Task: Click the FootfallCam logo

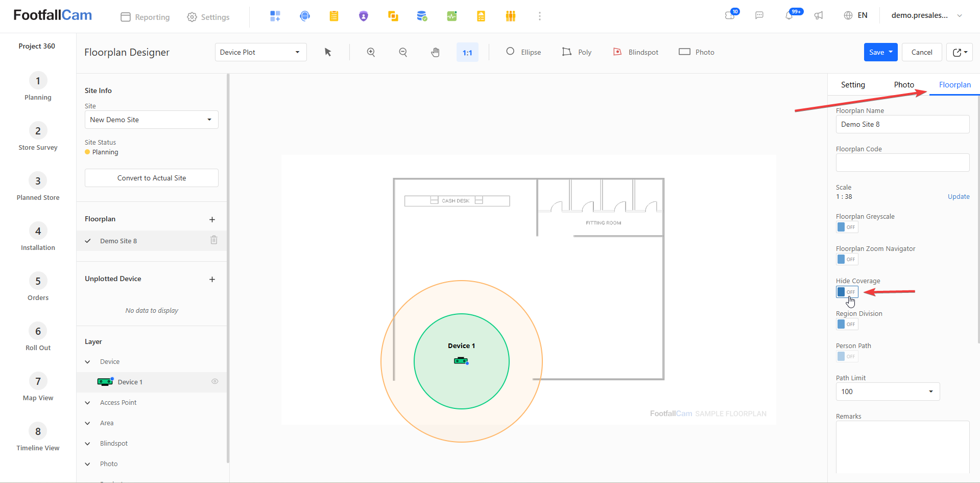Action: [53, 15]
